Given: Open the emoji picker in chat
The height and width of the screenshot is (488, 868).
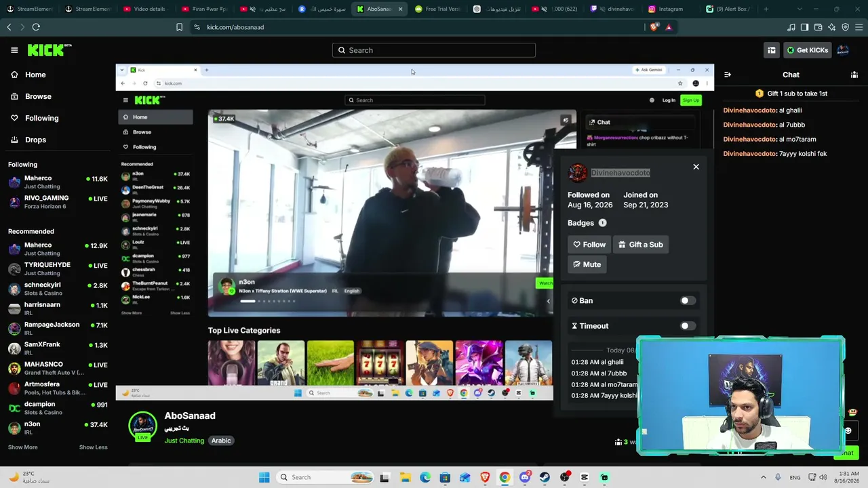Looking at the screenshot, I should point(848,430).
